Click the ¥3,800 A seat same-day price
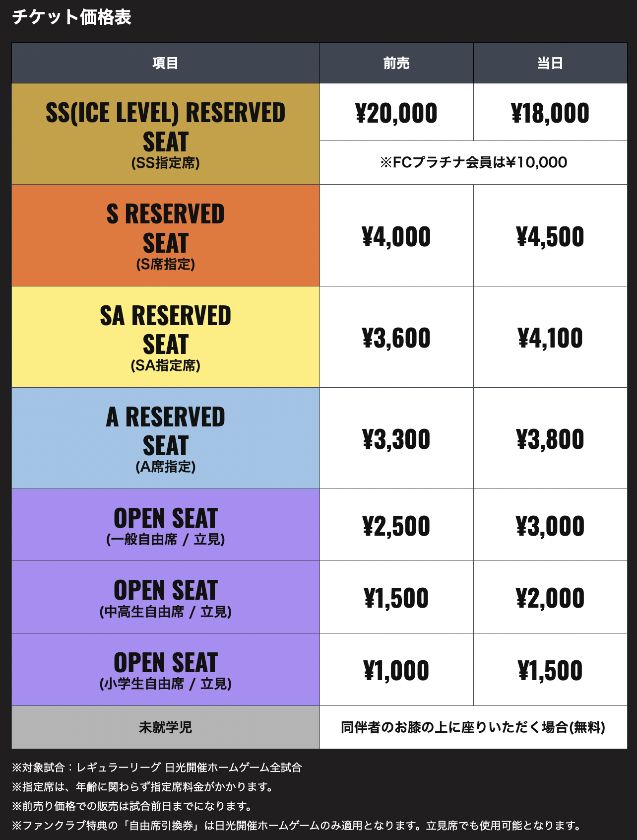Viewport: 637px width, 840px height. coord(550,439)
